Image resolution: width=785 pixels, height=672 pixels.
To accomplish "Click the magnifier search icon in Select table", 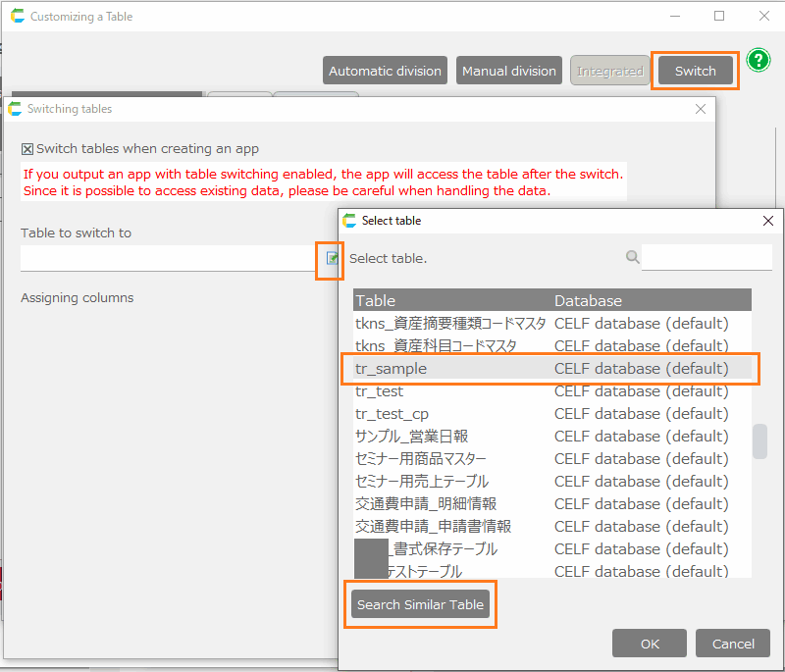I will coord(632,257).
